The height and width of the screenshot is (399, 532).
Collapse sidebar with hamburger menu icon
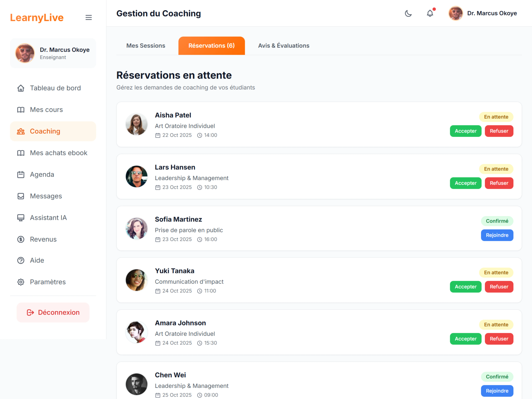89,18
